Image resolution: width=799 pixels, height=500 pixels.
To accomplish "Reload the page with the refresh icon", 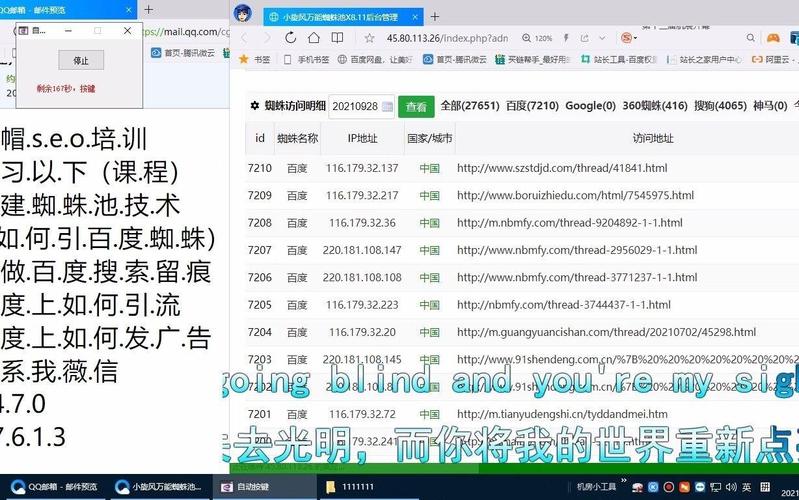I will [290, 38].
